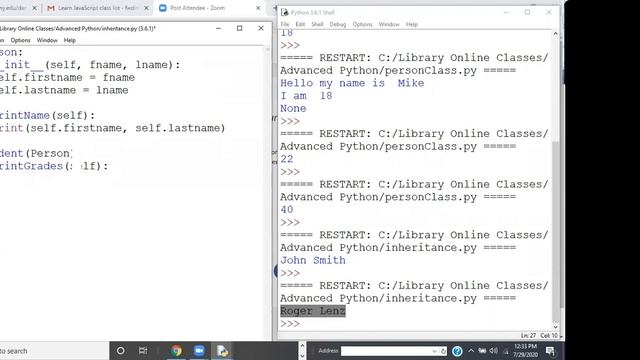640x360 pixels.
Task: Open Window menu in Python Shell
Action: pyautogui.click(x=389, y=24)
